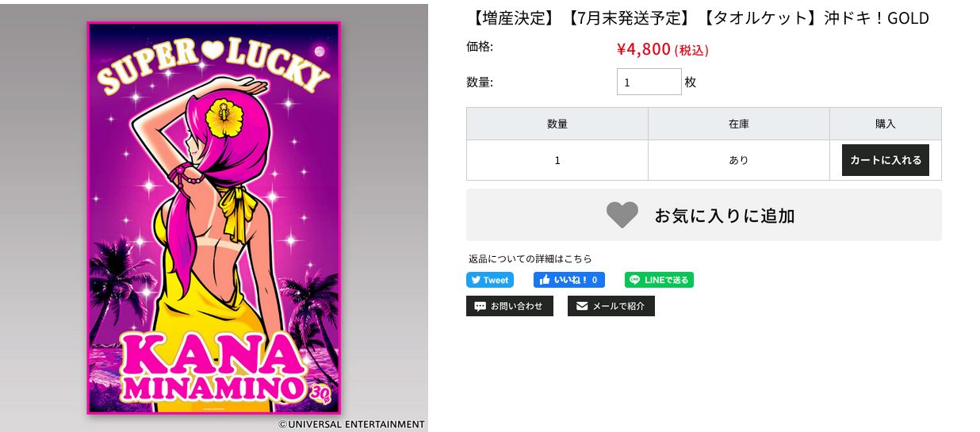This screenshot has width=980, height=432.
Task: Click the grey heart favorite icon
Action: pos(622,215)
